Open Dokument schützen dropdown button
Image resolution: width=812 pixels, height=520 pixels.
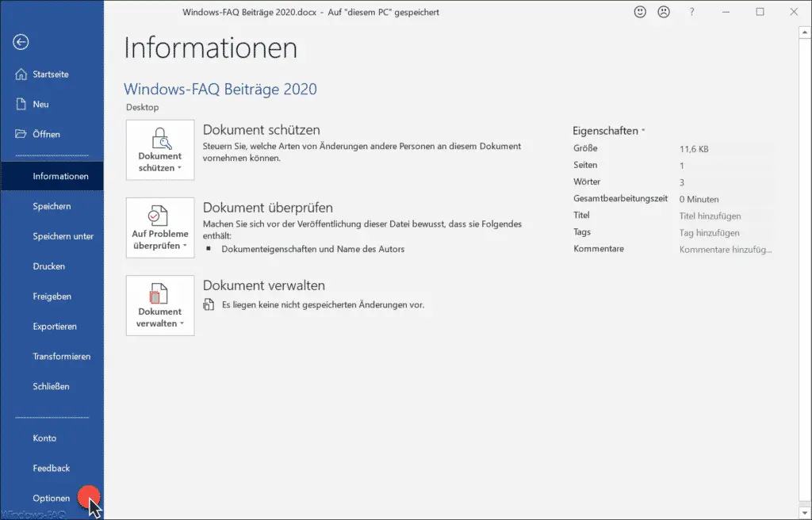tap(160, 150)
